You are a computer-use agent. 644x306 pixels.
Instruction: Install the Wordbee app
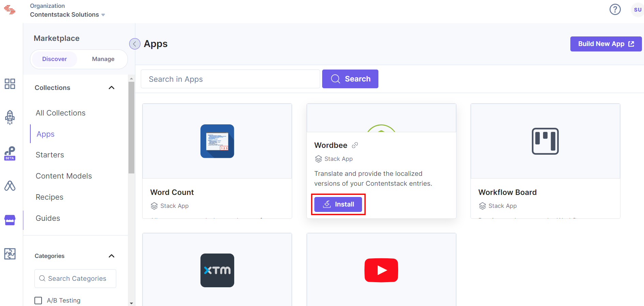338,204
